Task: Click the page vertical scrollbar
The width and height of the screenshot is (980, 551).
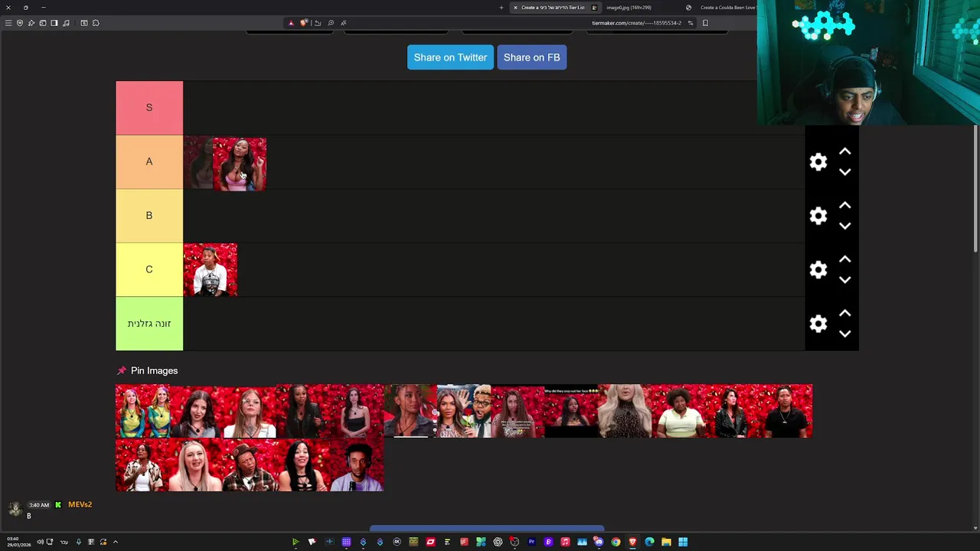Action: pos(975,187)
